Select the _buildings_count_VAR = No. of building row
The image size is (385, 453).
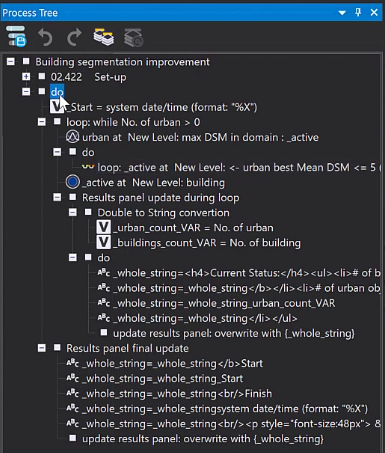pyautogui.click(x=198, y=243)
